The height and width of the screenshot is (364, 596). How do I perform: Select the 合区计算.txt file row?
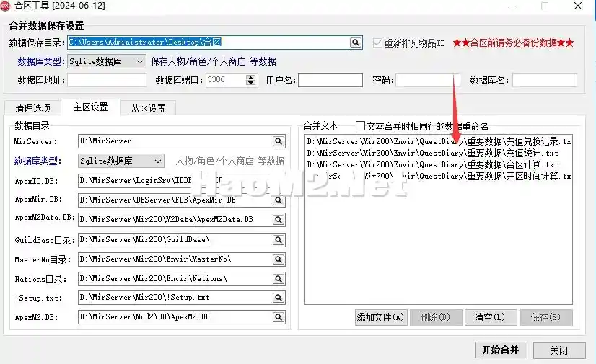[439, 165]
